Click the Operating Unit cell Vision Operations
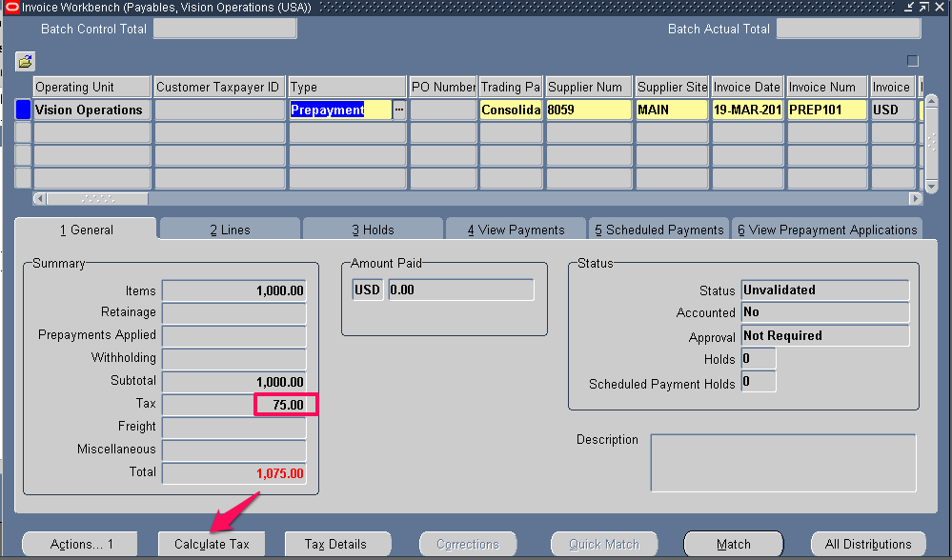952x560 pixels. point(91,110)
